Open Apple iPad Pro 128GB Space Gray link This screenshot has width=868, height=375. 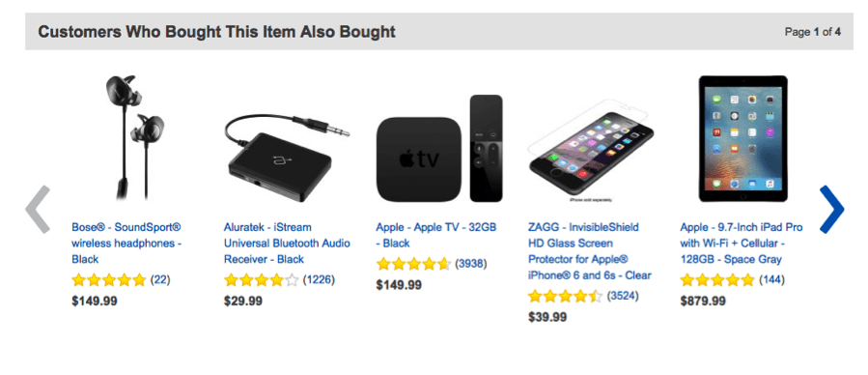pyautogui.click(x=742, y=244)
